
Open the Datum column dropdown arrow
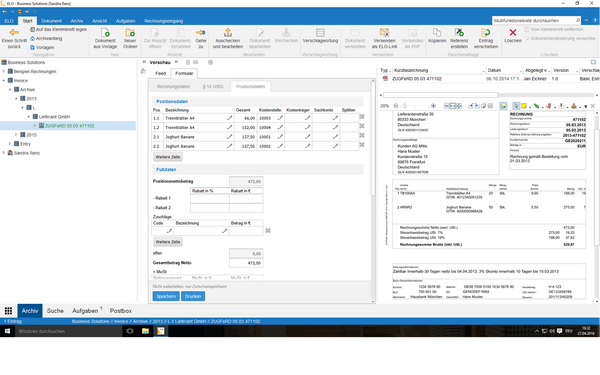520,71
